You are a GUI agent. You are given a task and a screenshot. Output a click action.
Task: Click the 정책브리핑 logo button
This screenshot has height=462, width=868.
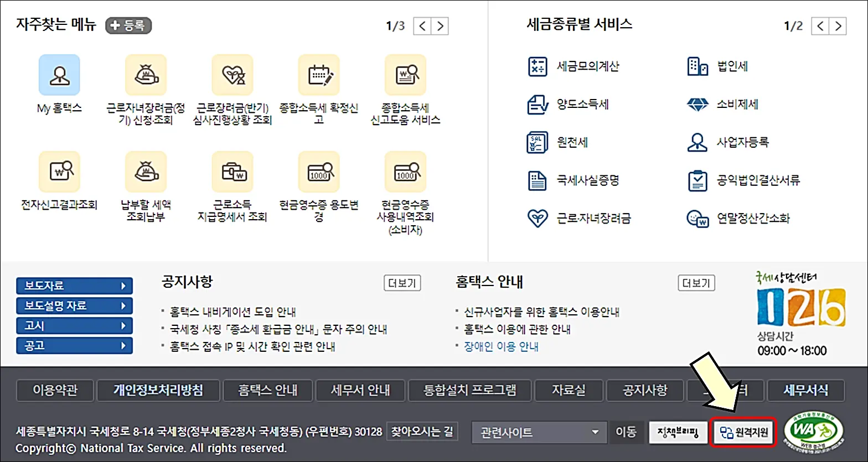678,432
